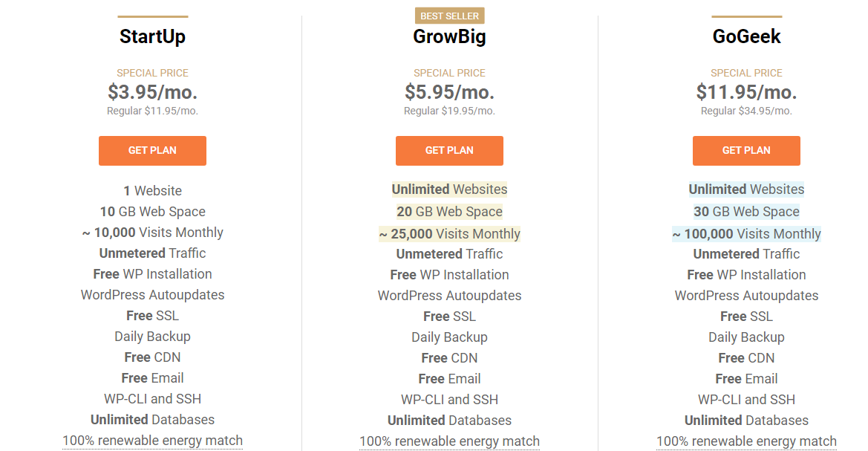Click the $11.95/mo. GoGeek price

[746, 92]
